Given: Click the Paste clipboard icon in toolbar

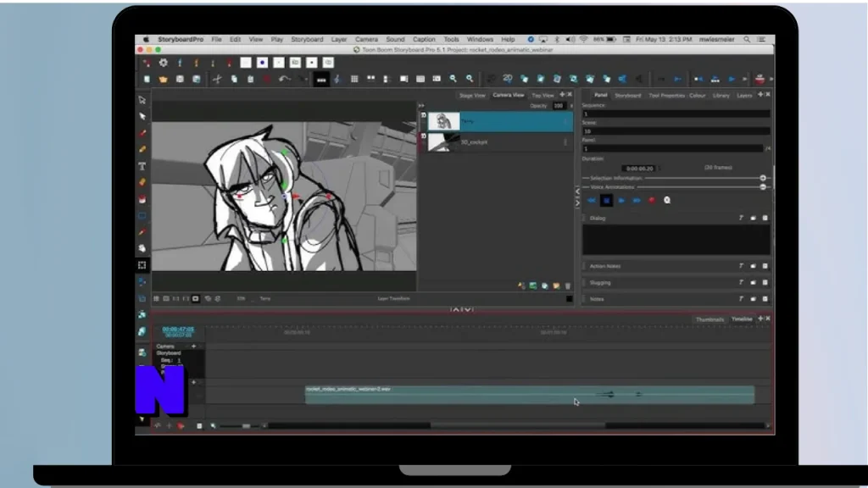Looking at the screenshot, I should [250, 79].
